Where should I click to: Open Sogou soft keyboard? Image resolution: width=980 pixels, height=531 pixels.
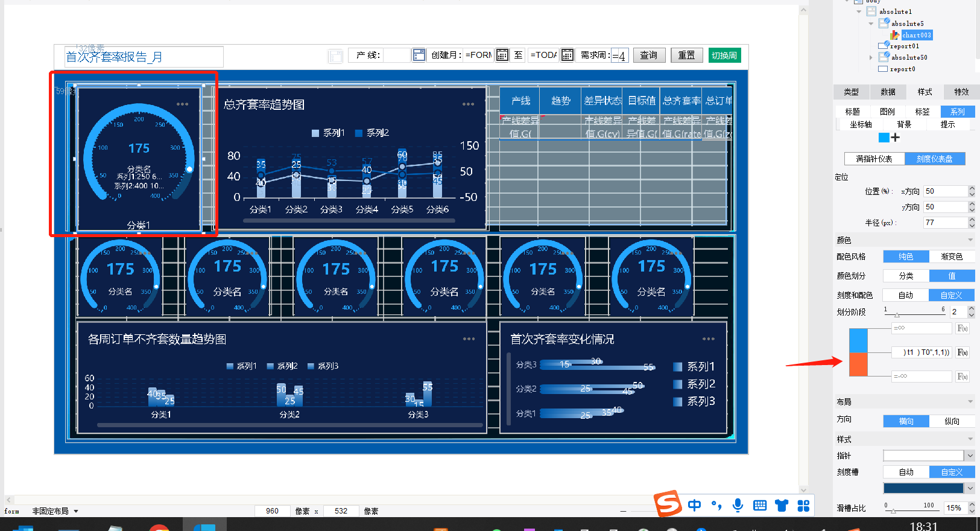click(760, 506)
